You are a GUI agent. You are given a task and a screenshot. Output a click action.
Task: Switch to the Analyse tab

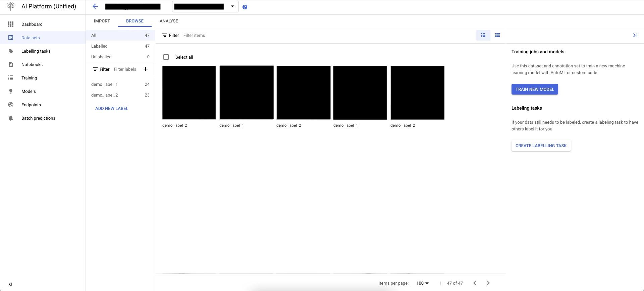click(169, 21)
